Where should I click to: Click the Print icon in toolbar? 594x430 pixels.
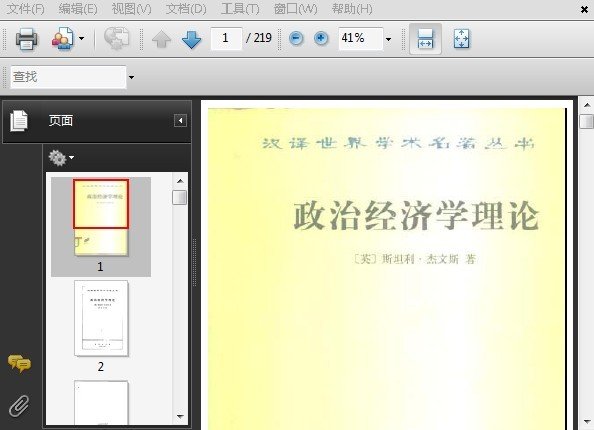26,39
